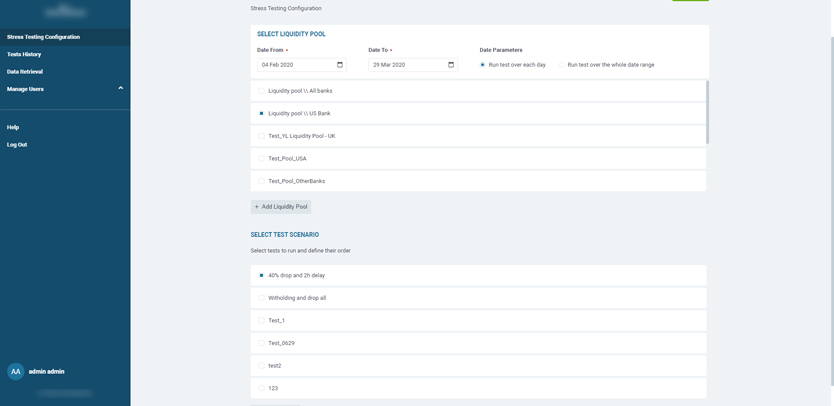Open the Data Retrieval menu item

(x=25, y=72)
